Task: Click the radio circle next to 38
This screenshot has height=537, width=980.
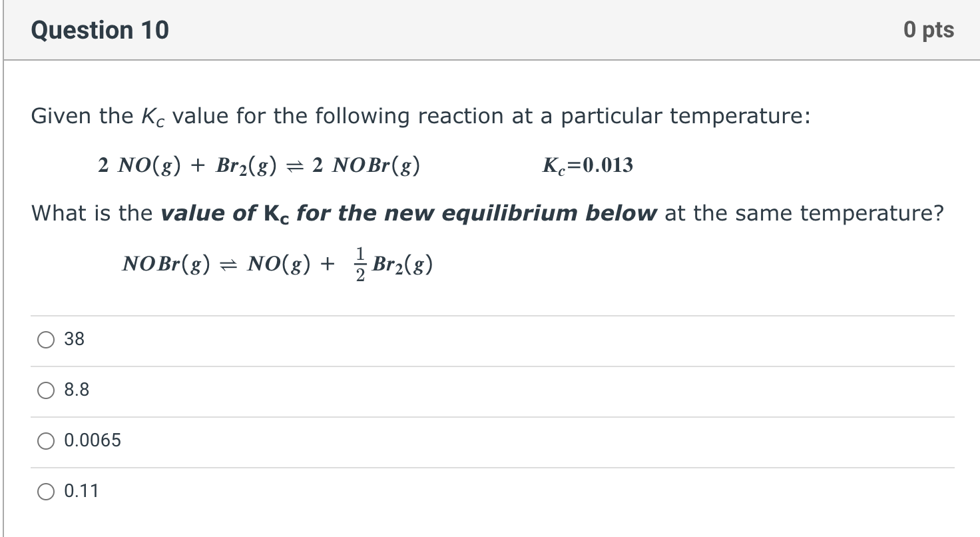Action: pos(45,340)
